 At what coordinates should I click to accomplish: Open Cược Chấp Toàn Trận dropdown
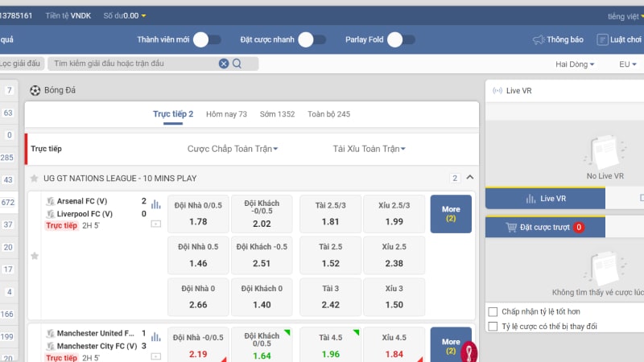[233, 149]
